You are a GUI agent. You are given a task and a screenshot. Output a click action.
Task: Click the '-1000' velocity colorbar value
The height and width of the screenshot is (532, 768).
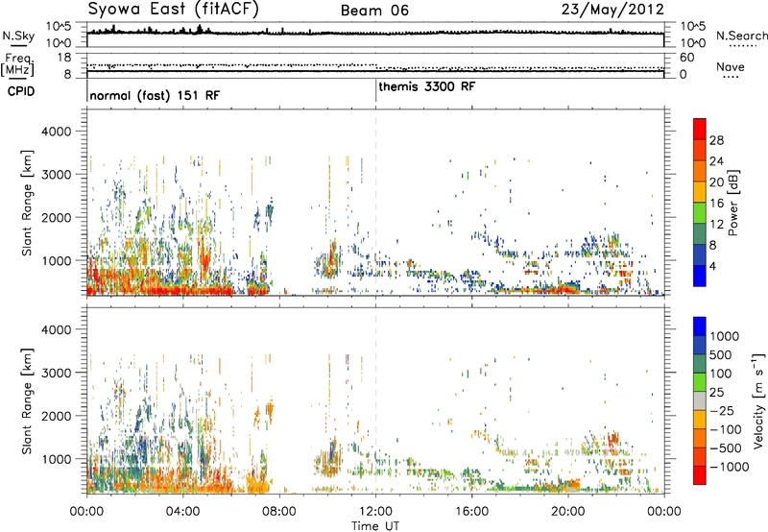[x=729, y=467]
